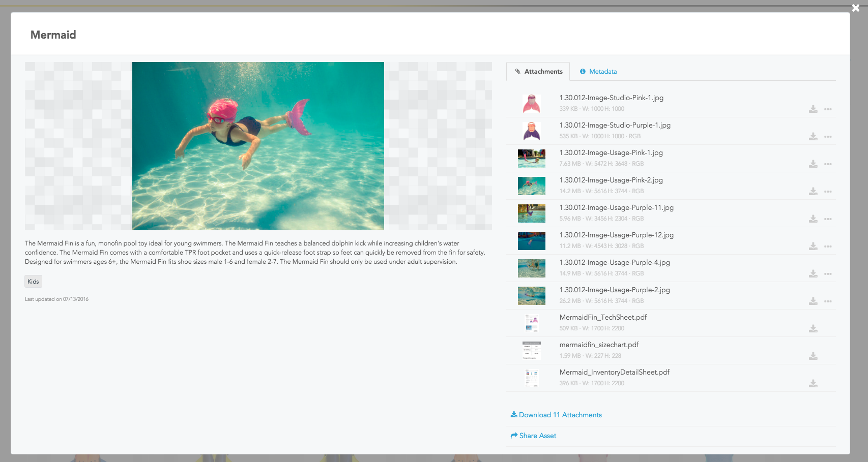Screen dimensions: 868x462
Task: Open the mermaidfin_sizechart.pdf thumbnail
Action: point(532,351)
